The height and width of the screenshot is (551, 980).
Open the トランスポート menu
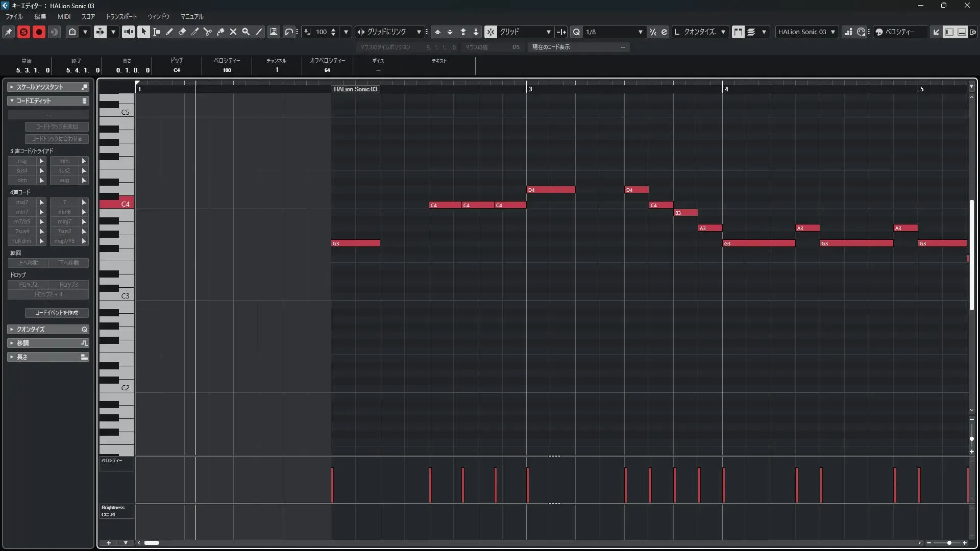(121, 16)
